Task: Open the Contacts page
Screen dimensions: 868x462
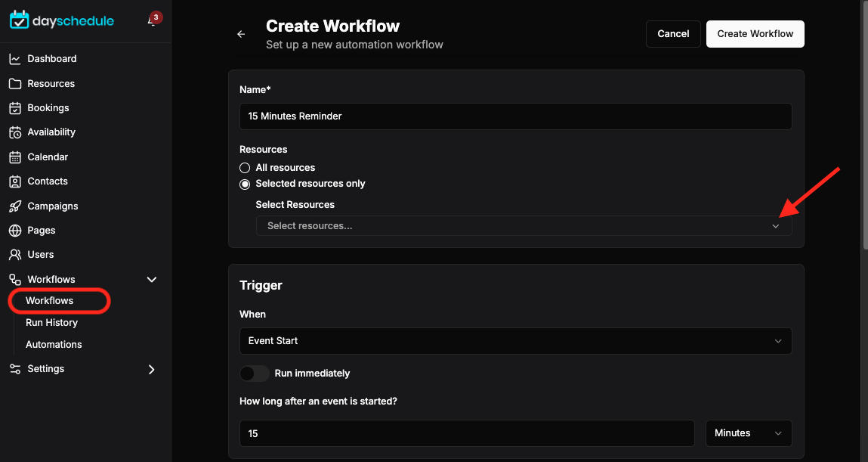Action: (48, 181)
